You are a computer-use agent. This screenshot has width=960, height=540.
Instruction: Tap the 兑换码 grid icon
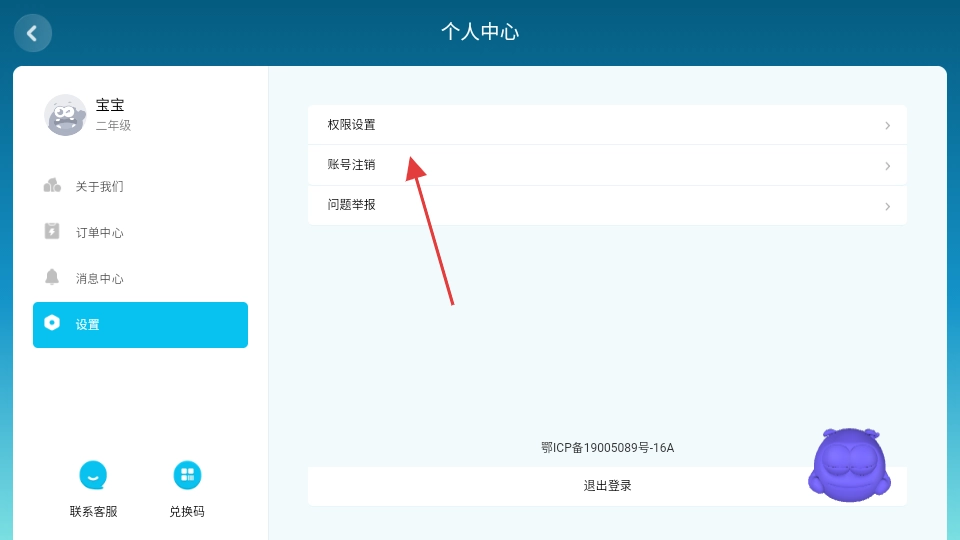(x=187, y=475)
